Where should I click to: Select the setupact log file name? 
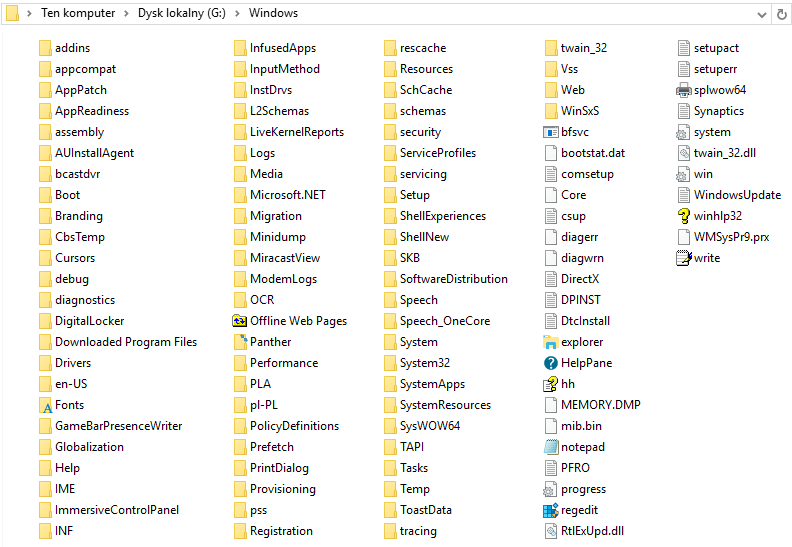716,48
